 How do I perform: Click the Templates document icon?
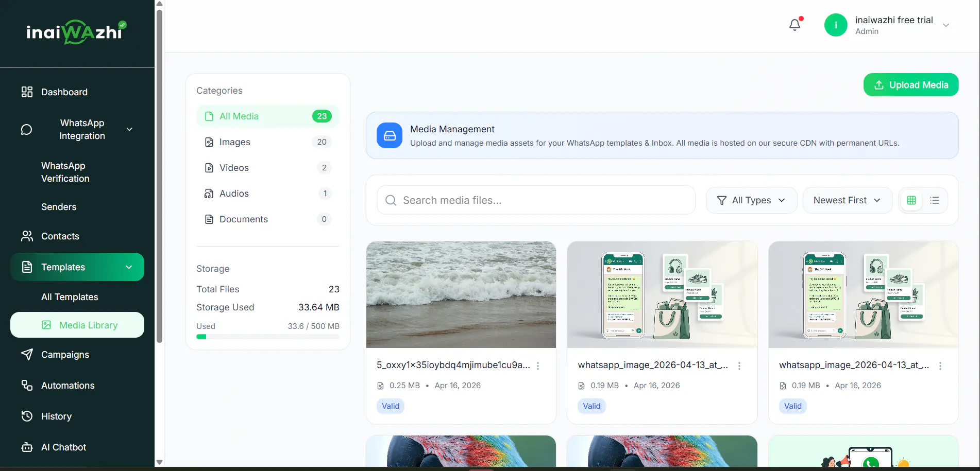27,267
